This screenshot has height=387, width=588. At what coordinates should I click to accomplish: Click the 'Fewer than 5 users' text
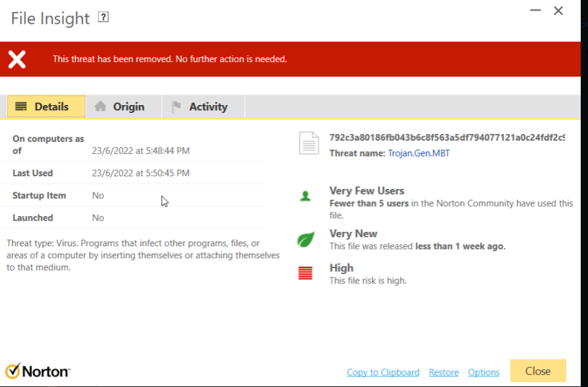[x=369, y=203]
